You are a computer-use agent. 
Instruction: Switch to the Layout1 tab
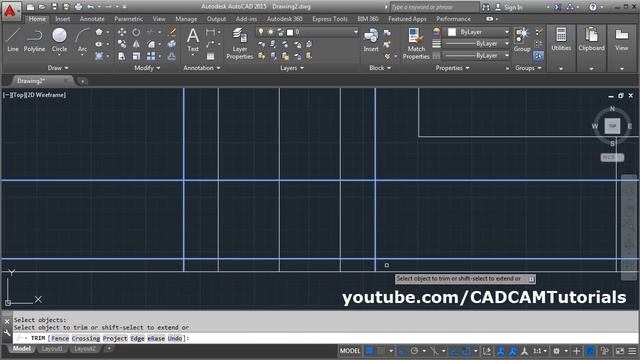coord(52,349)
